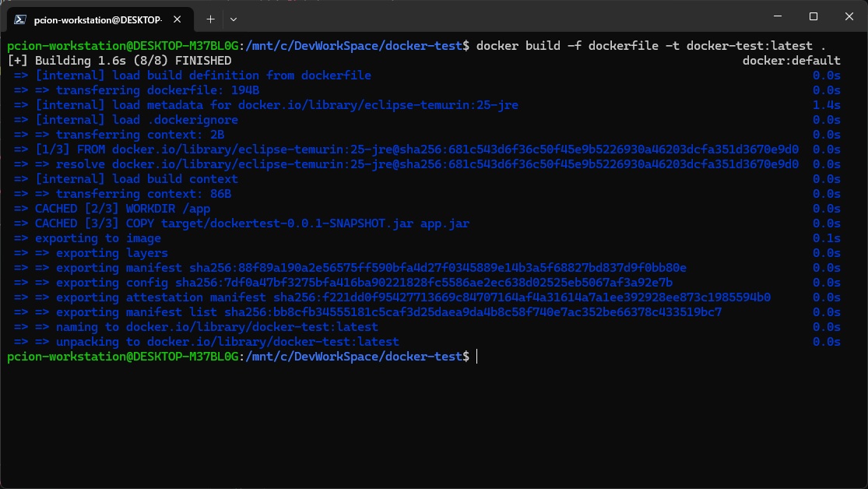868x489 pixels.
Task: Click the 'exporting layers' line
Action: [x=91, y=253]
